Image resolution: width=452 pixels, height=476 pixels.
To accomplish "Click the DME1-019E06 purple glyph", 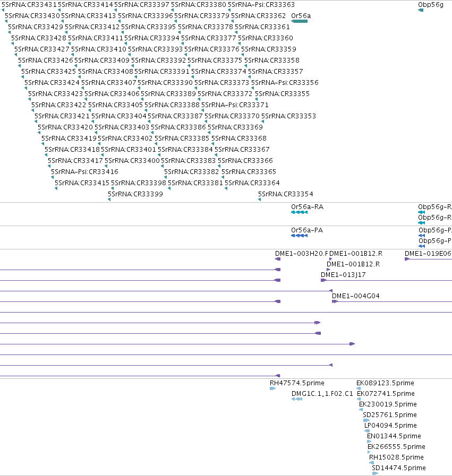I will tap(407, 259).
